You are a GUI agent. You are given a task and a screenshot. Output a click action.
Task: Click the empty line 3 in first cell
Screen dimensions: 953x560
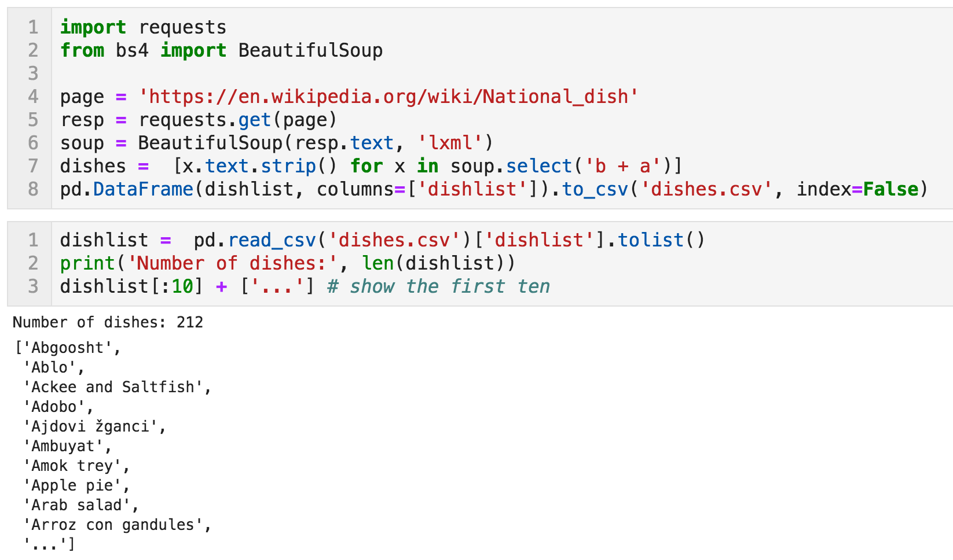[x=232, y=73]
